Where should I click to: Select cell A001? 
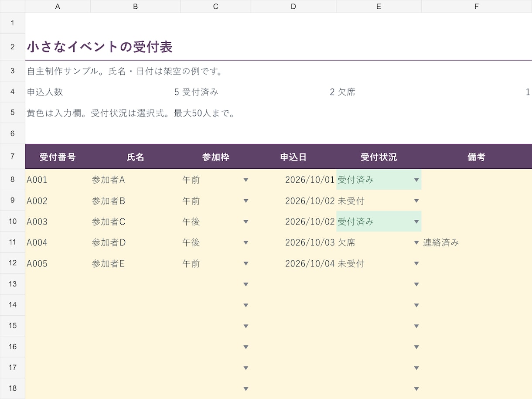[x=58, y=180]
